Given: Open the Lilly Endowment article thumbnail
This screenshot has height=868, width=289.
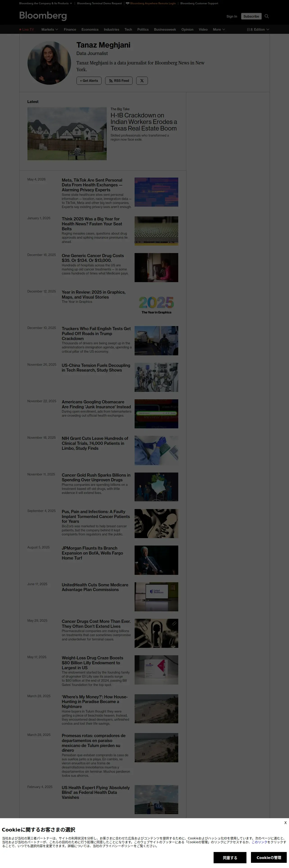Looking at the screenshot, I should coord(156,670).
